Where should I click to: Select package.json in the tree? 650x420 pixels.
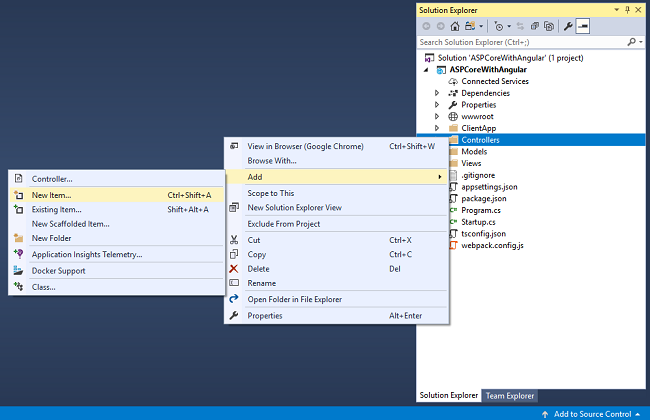click(x=483, y=199)
